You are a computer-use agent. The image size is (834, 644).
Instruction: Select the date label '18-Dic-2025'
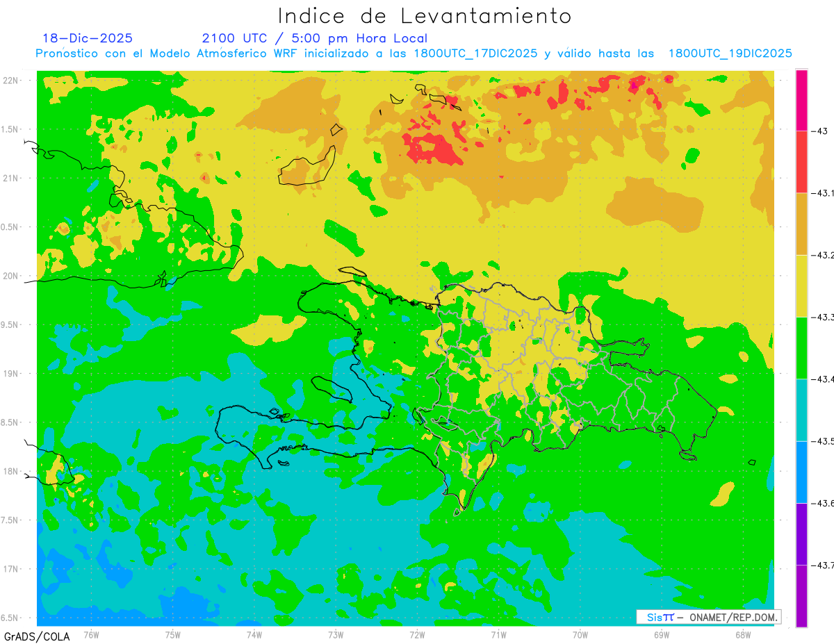coord(88,38)
